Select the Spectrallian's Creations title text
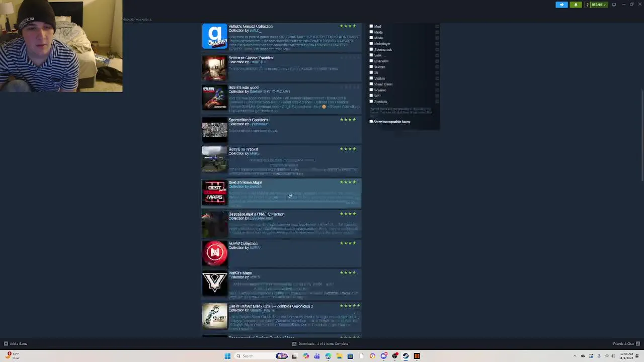This screenshot has width=644, height=362. [248, 120]
